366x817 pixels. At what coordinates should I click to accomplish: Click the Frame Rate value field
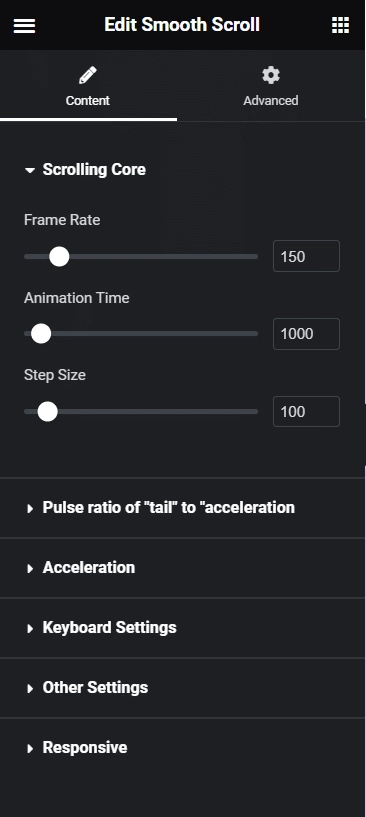306,256
